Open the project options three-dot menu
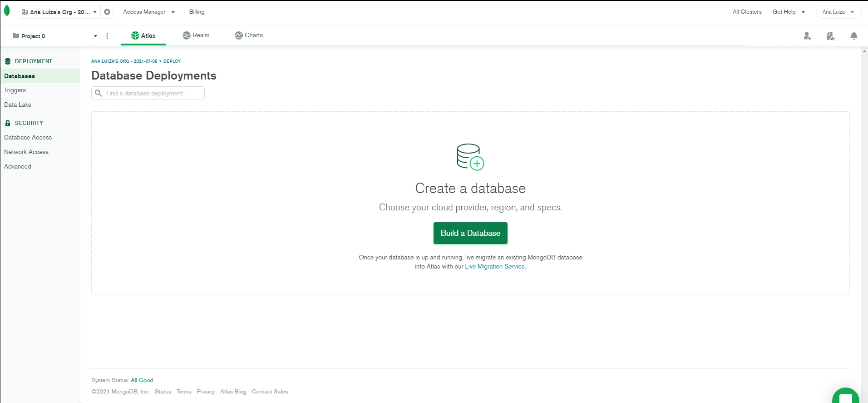This screenshot has width=868, height=403. 107,36
